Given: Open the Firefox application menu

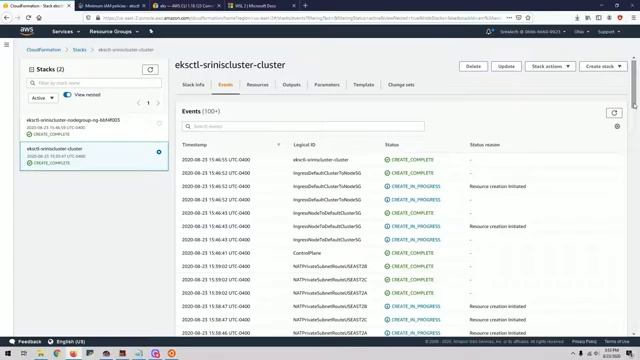Looking at the screenshot, I should click(633, 18).
